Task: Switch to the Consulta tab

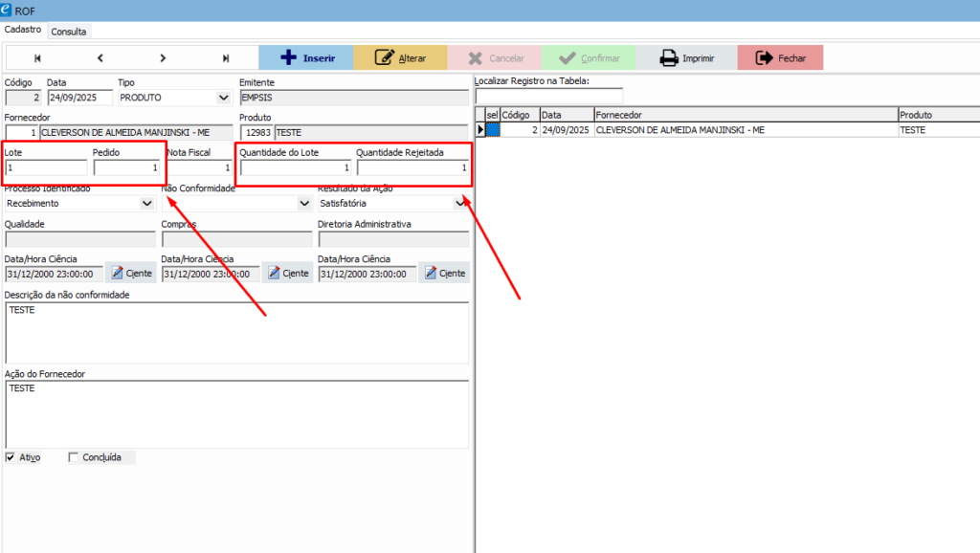Action: click(x=69, y=32)
